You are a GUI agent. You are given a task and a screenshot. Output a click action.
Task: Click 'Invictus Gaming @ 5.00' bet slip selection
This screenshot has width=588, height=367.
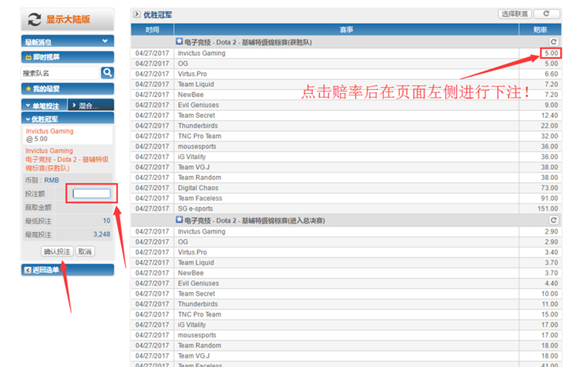coord(68,135)
